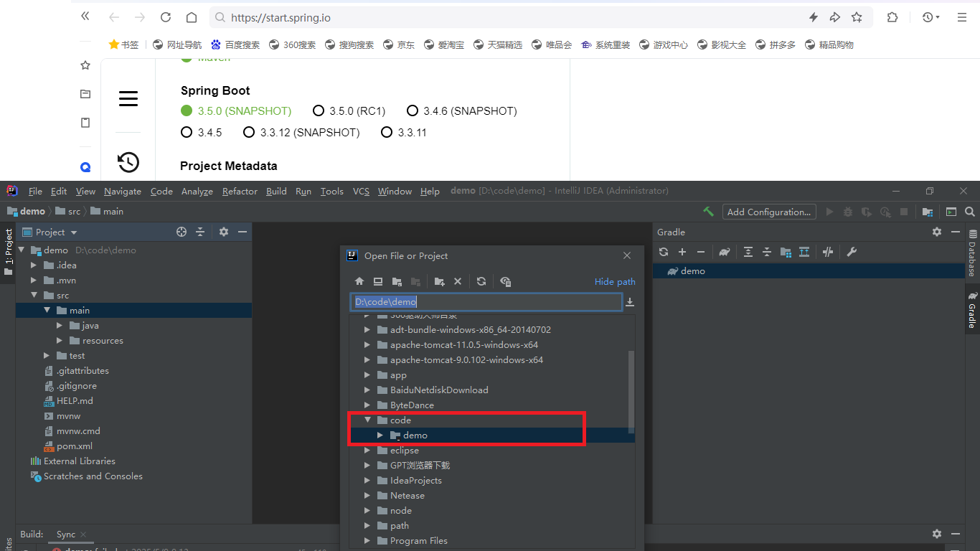
Task: Open the Refactor menu
Action: pos(240,192)
